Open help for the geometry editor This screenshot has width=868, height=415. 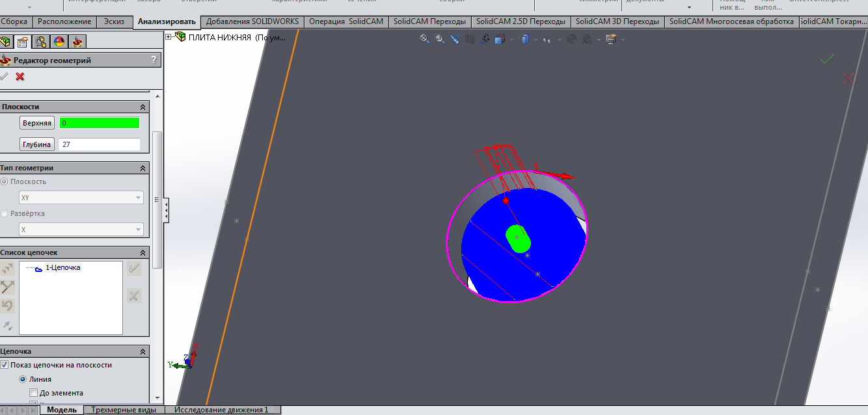pyautogui.click(x=154, y=60)
